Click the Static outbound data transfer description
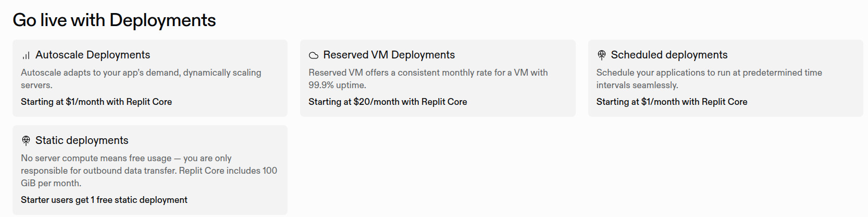 pos(148,171)
